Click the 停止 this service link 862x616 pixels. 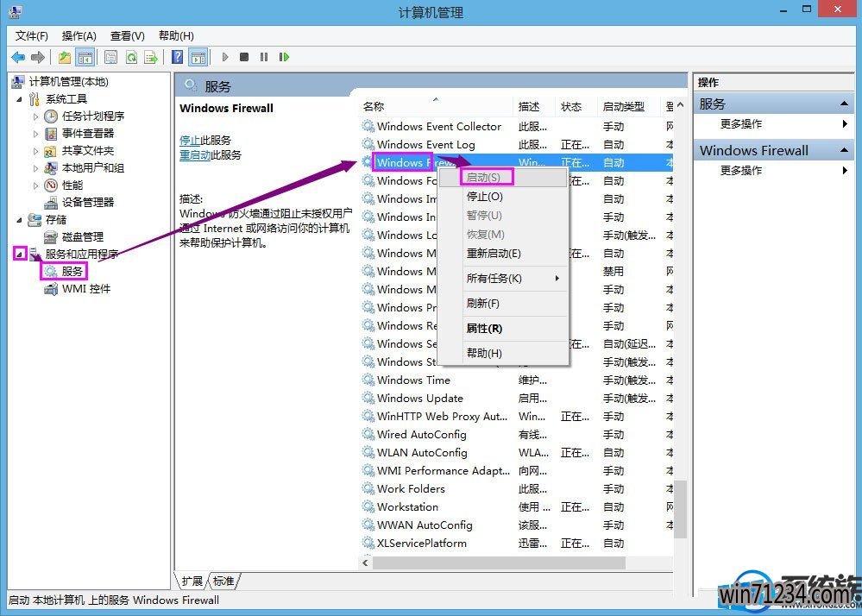click(190, 141)
